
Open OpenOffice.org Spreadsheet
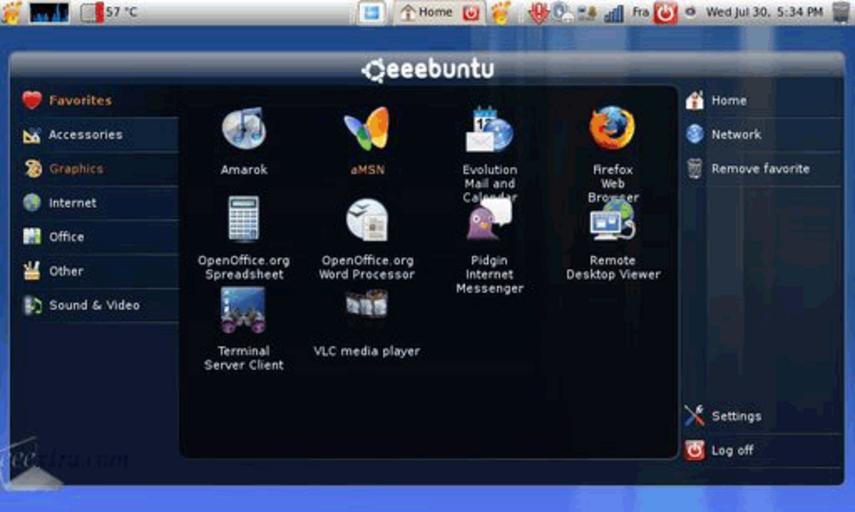(243, 219)
